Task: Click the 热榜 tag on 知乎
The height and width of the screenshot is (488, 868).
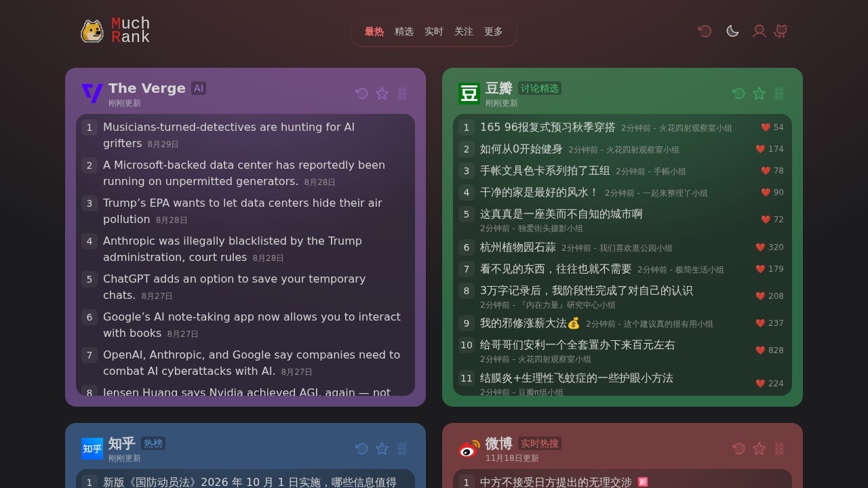Action: [x=153, y=443]
